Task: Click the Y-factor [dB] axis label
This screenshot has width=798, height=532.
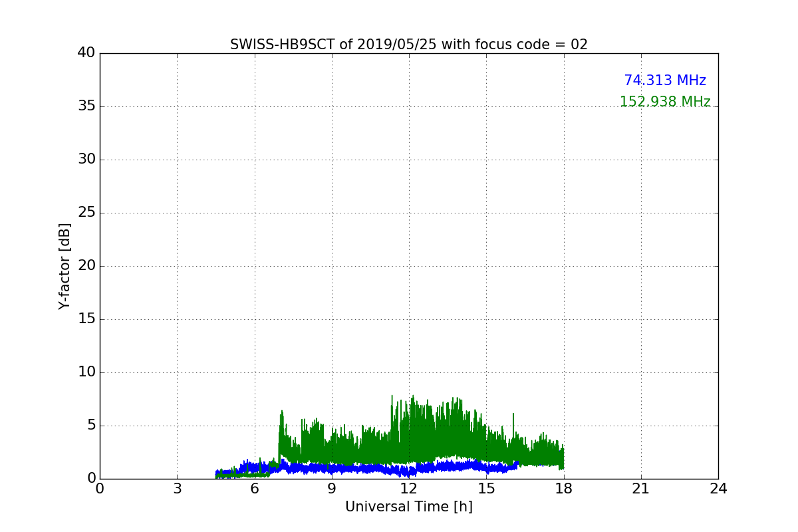Action: (65, 266)
